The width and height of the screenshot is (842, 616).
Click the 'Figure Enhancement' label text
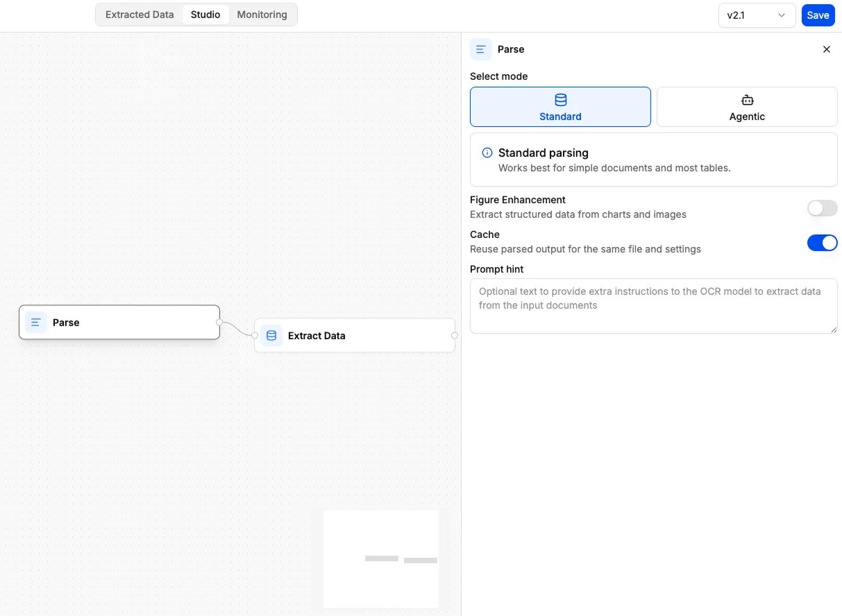point(518,200)
